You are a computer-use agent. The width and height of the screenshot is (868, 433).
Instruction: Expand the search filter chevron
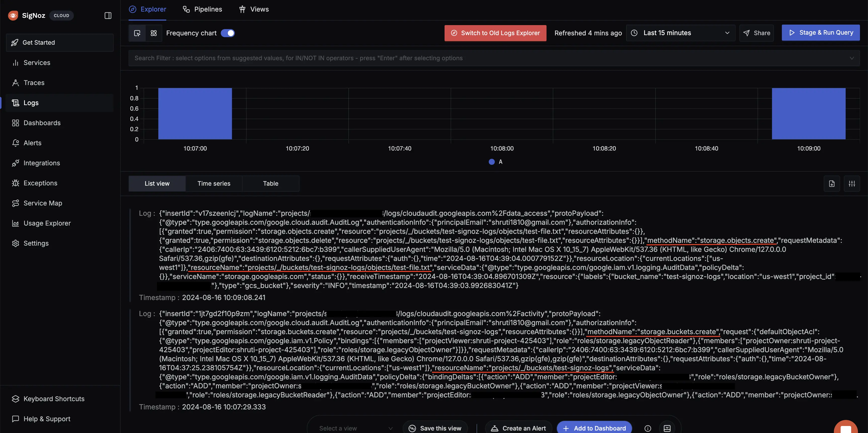[851, 58]
